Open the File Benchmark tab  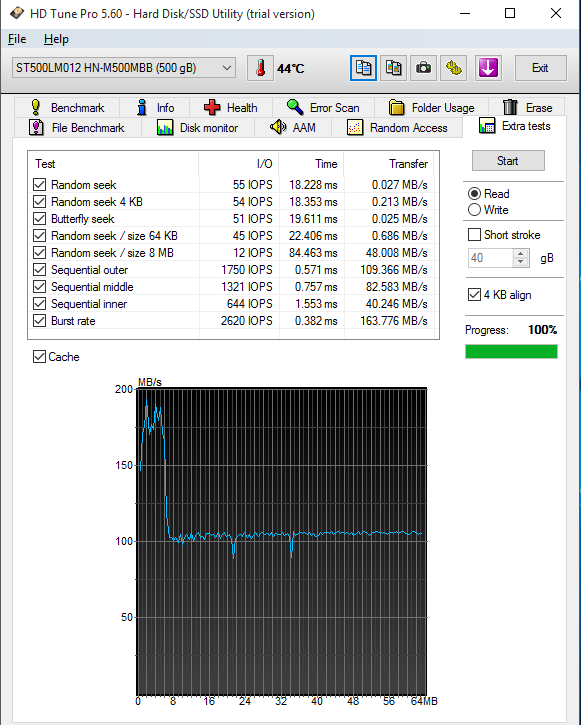[x=77, y=128]
